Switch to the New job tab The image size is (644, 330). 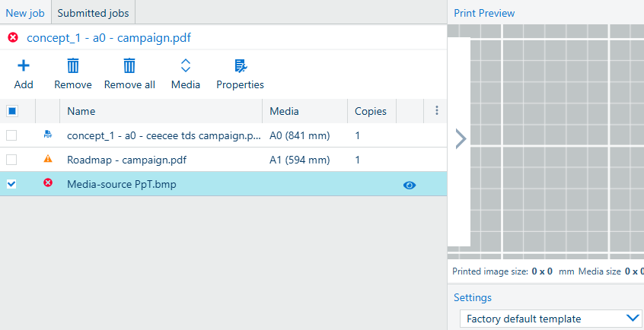pyautogui.click(x=25, y=13)
